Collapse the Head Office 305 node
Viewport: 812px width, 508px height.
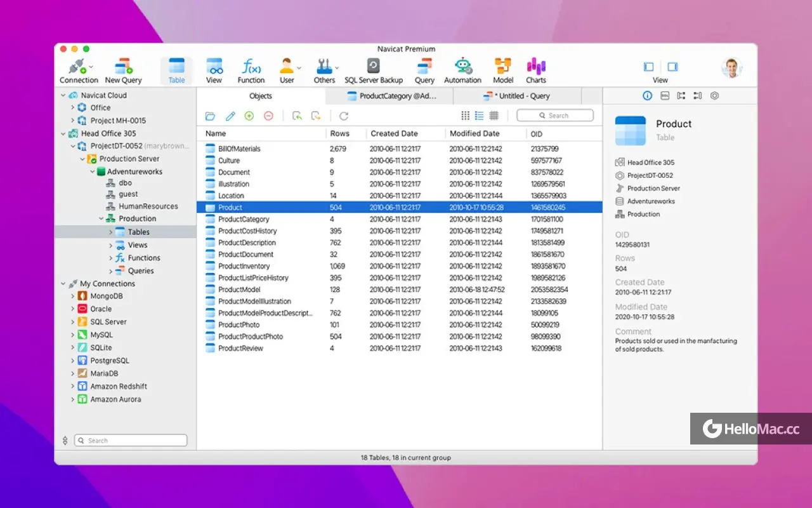point(63,134)
